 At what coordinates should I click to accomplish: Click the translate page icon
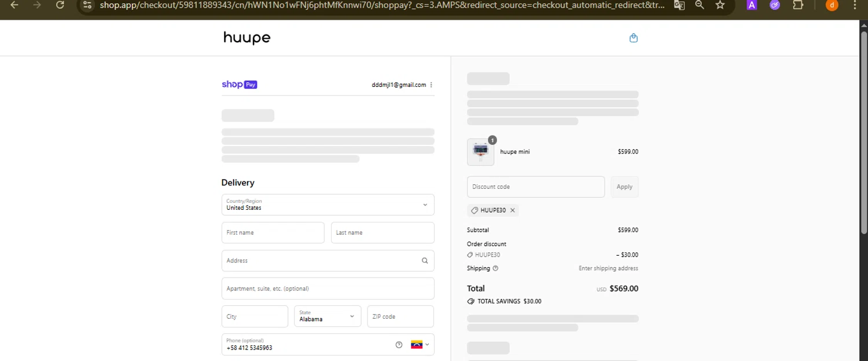[679, 5]
